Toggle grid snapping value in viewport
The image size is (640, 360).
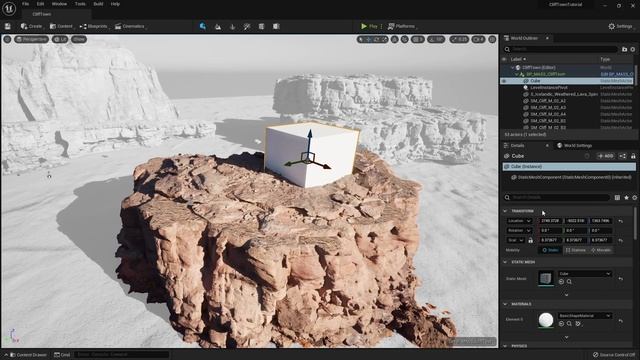[417, 39]
